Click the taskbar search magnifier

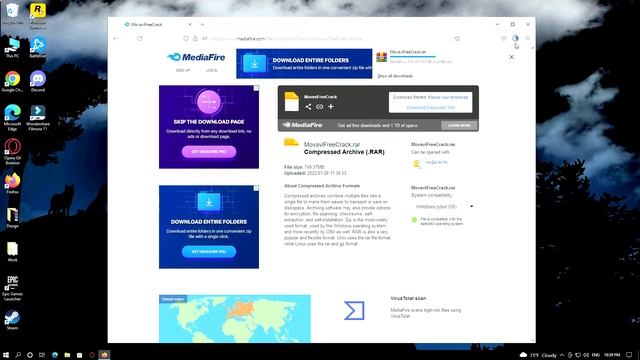[x=18, y=355]
